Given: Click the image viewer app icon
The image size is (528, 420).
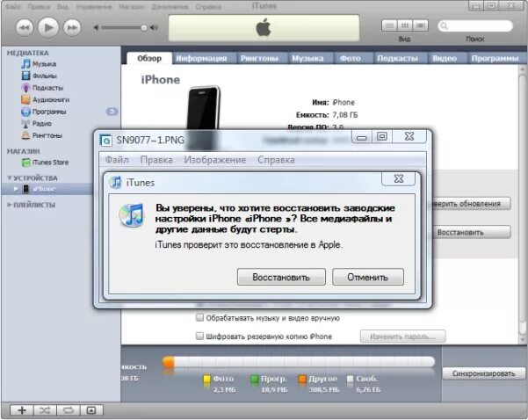Looking at the screenshot, I should tap(105, 140).
